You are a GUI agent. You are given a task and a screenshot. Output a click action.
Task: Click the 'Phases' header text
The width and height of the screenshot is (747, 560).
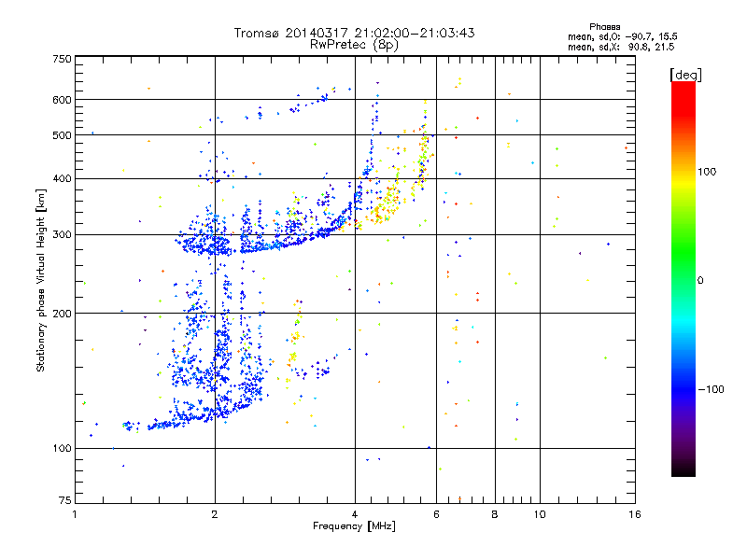[604, 27]
